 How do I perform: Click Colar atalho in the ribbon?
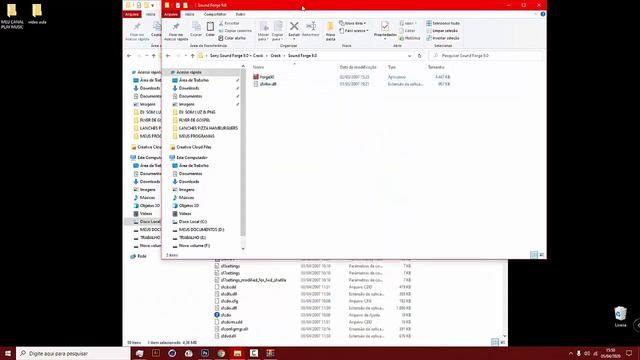(232, 38)
